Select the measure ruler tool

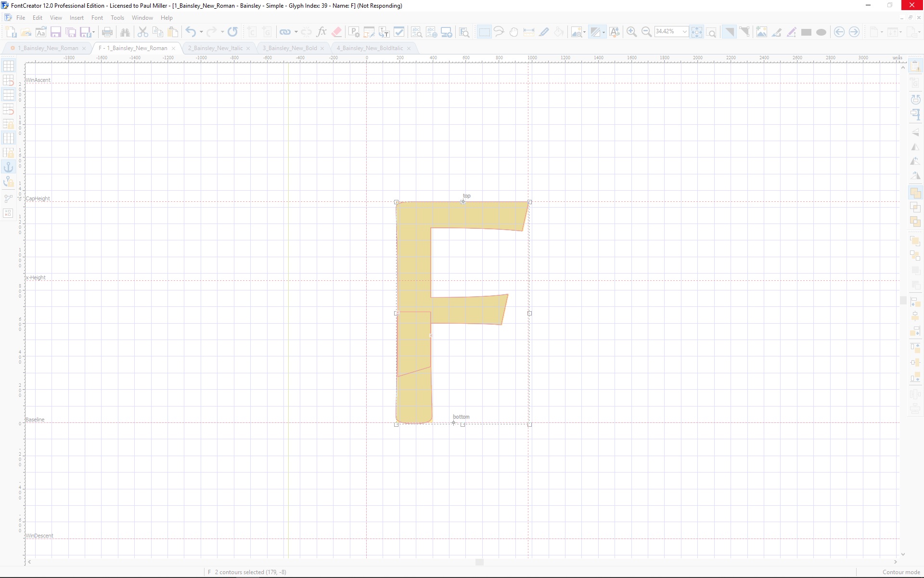[x=528, y=32]
